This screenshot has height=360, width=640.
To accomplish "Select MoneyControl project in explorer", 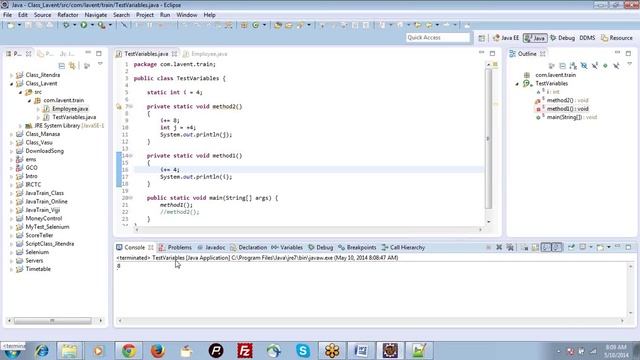I will pyautogui.click(x=44, y=219).
